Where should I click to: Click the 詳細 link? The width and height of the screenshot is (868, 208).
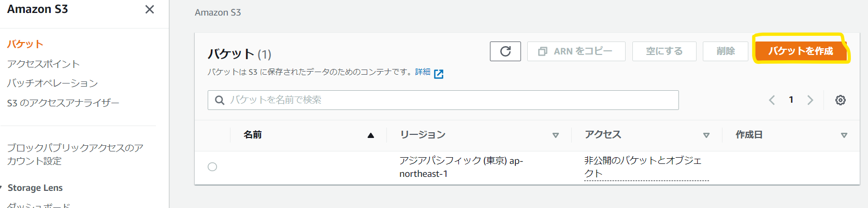[423, 72]
